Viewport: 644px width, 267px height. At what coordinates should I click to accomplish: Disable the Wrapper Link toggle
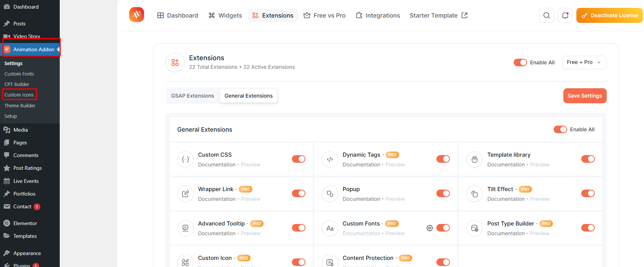[x=299, y=193]
